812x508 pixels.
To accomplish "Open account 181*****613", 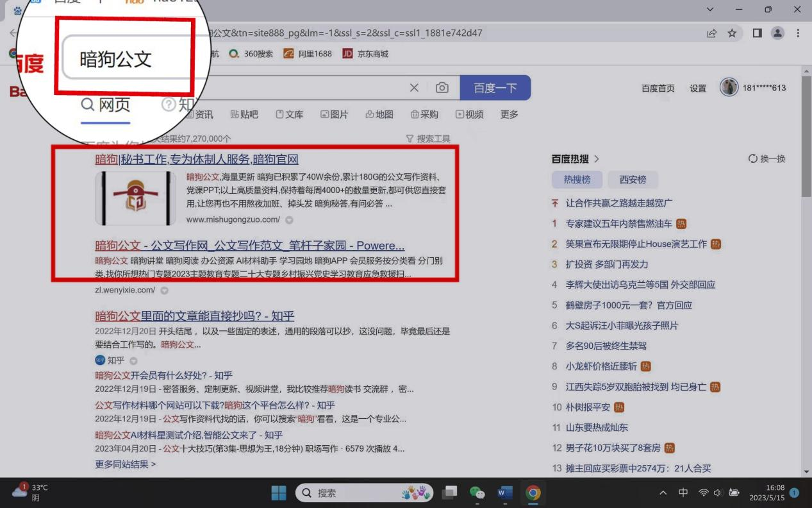I will click(764, 88).
